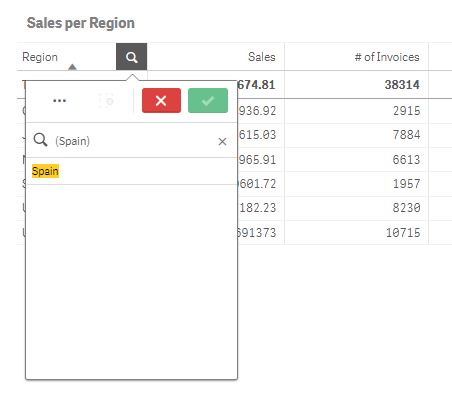Click the invoices cell 7884
The height and width of the screenshot is (394, 452).
click(x=406, y=135)
